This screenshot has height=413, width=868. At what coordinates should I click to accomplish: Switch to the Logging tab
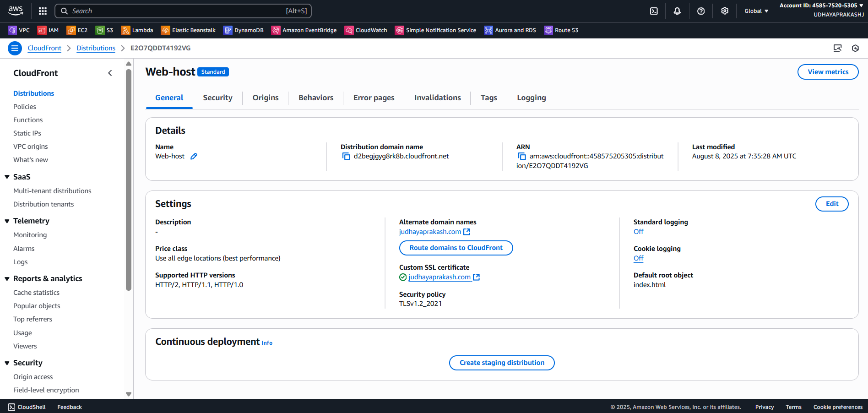[x=531, y=98]
